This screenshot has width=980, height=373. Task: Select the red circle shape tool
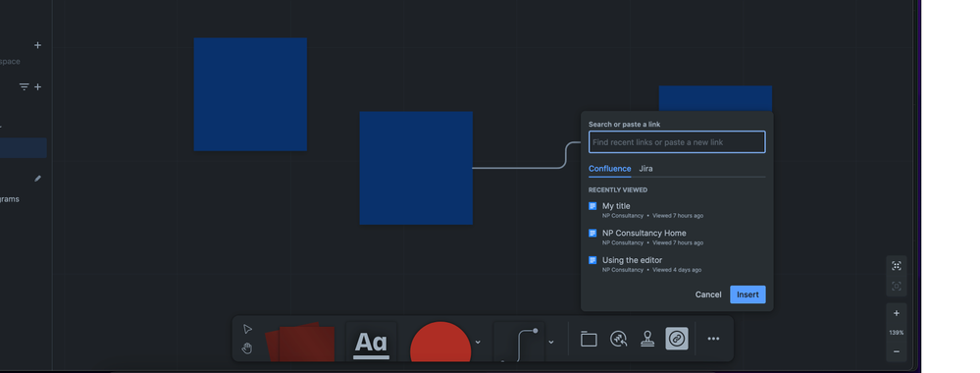pyautogui.click(x=440, y=343)
